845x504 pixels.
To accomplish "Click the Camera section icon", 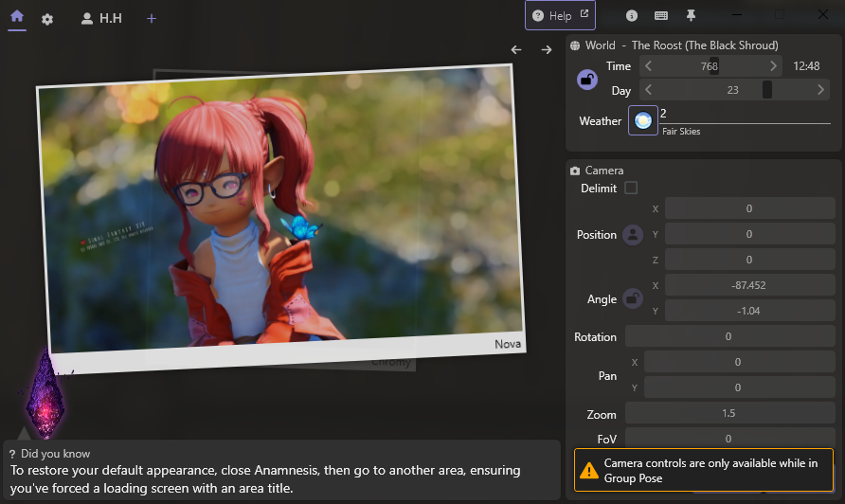I will 575,171.
